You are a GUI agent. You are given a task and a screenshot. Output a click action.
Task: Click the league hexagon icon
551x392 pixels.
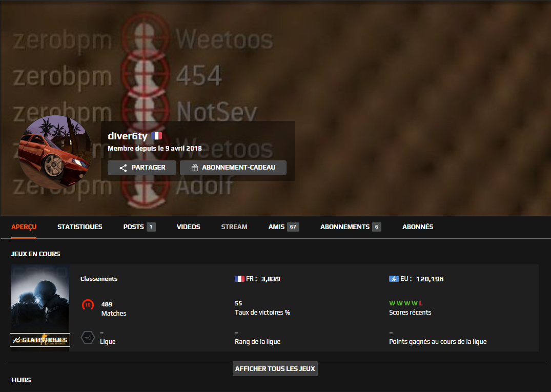pos(88,338)
